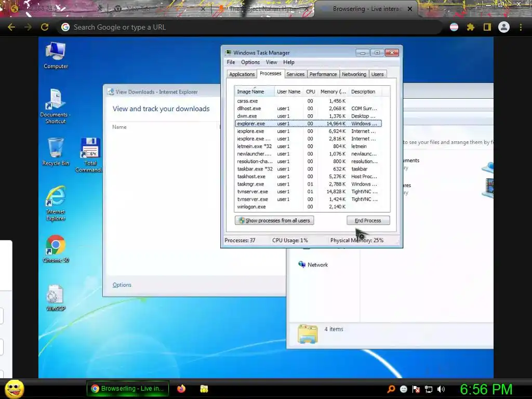Sort by CPU column header
This screenshot has height=399, width=532.
click(x=311, y=91)
